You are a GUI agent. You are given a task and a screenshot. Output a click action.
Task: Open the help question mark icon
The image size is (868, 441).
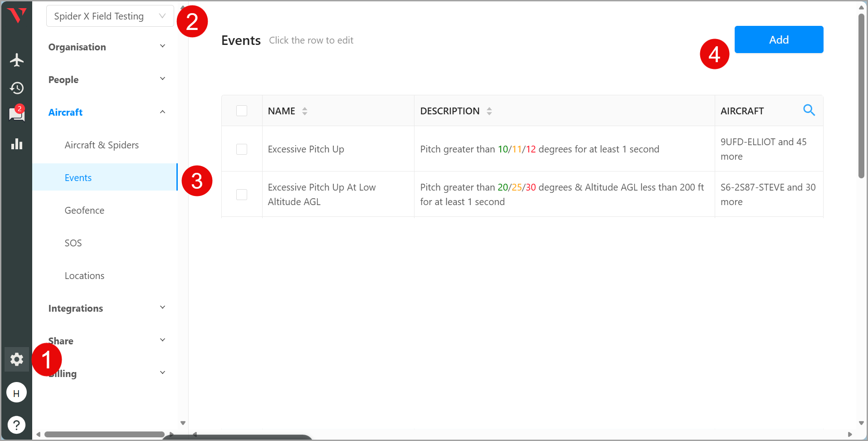[16, 425]
